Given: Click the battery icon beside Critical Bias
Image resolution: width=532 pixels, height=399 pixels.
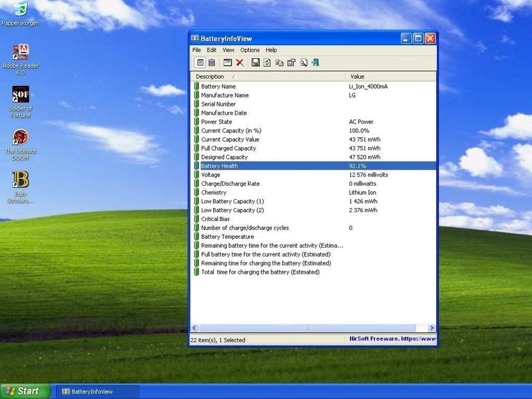Looking at the screenshot, I should [x=196, y=219].
